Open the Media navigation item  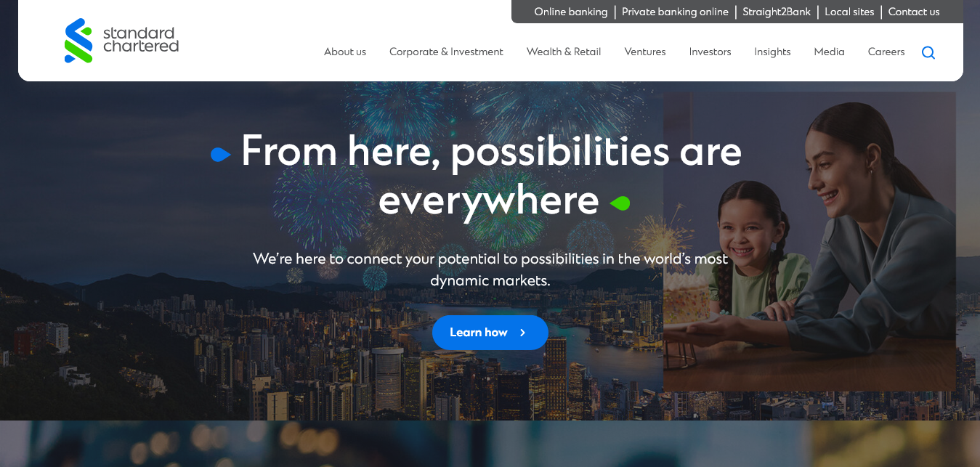pos(829,52)
